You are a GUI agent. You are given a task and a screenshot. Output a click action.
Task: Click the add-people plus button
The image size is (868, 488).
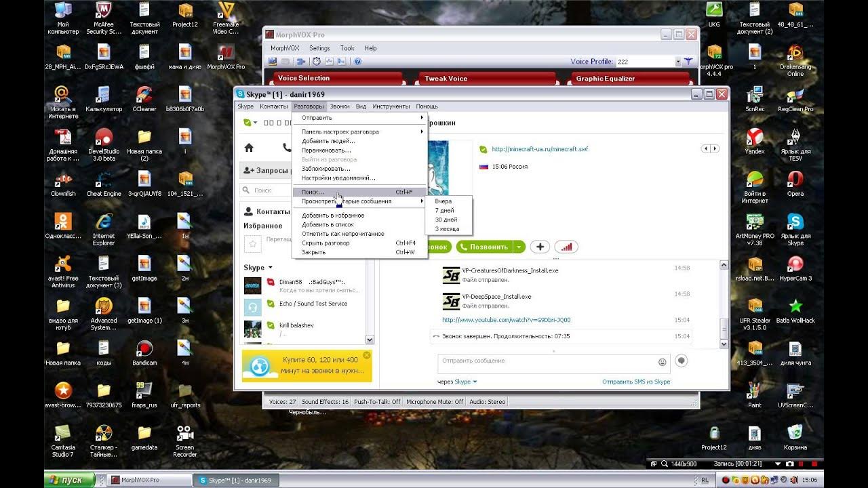coord(540,247)
